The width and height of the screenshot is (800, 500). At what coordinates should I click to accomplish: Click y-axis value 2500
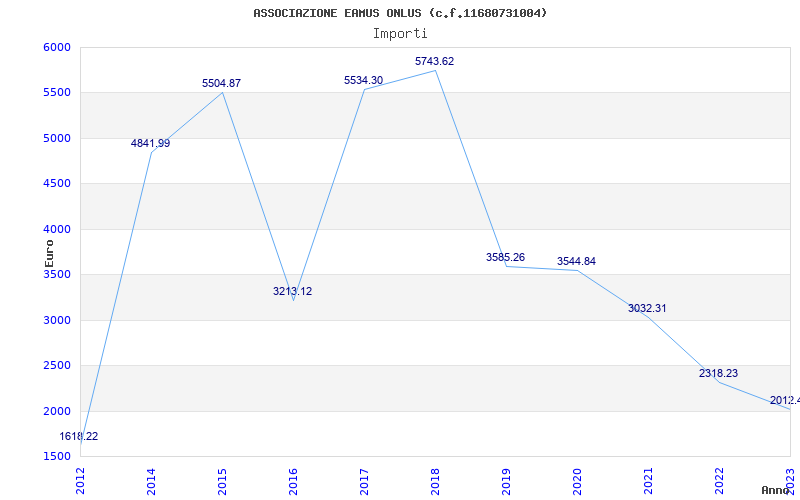56,366
